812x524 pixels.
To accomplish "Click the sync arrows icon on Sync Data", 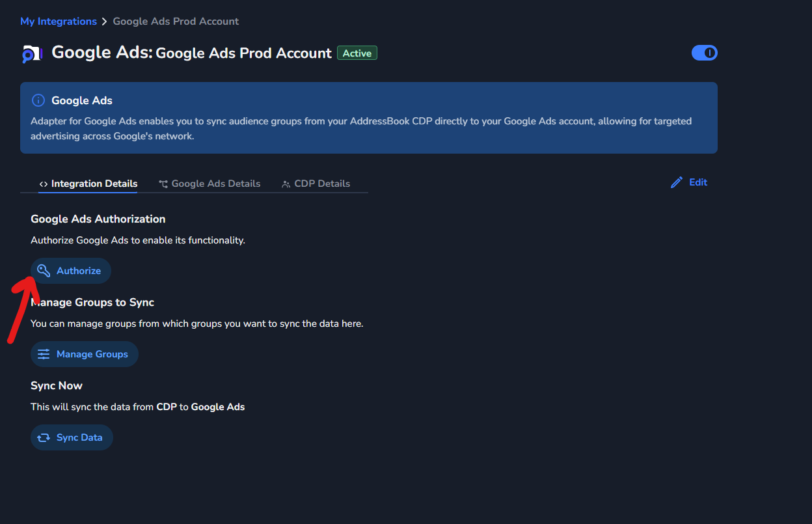I will (44, 437).
